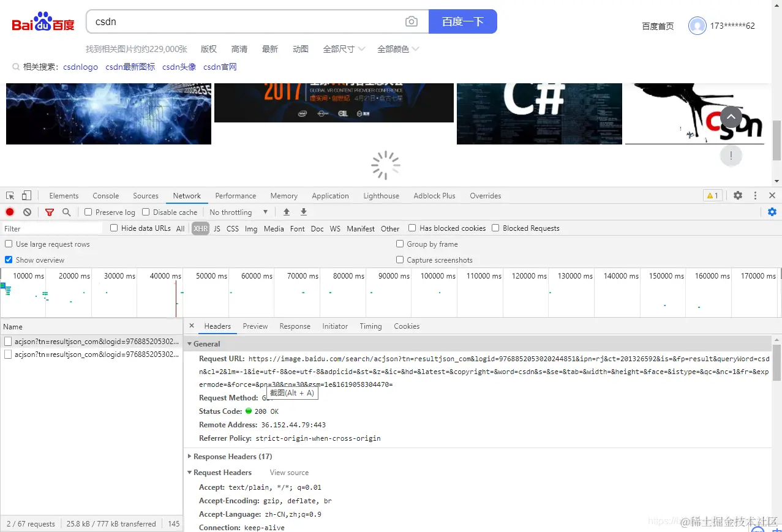Open the Lighthouse panel

point(382,196)
